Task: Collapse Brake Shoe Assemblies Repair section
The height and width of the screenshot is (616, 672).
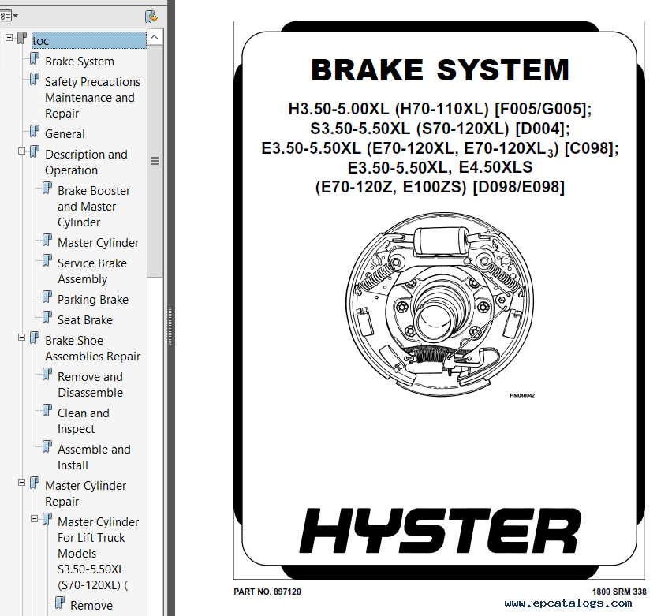Action: pos(22,338)
